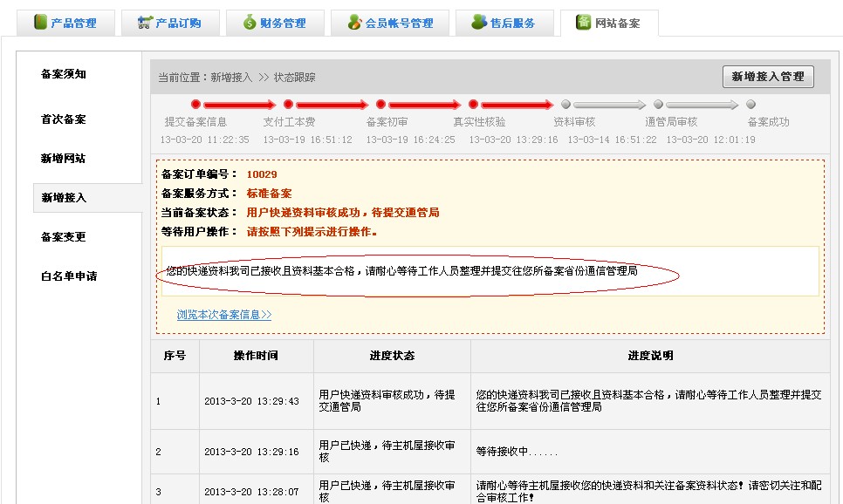Click the 进度说明 column header
Image resolution: width=843 pixels, height=504 pixels.
pyautogui.click(x=650, y=356)
